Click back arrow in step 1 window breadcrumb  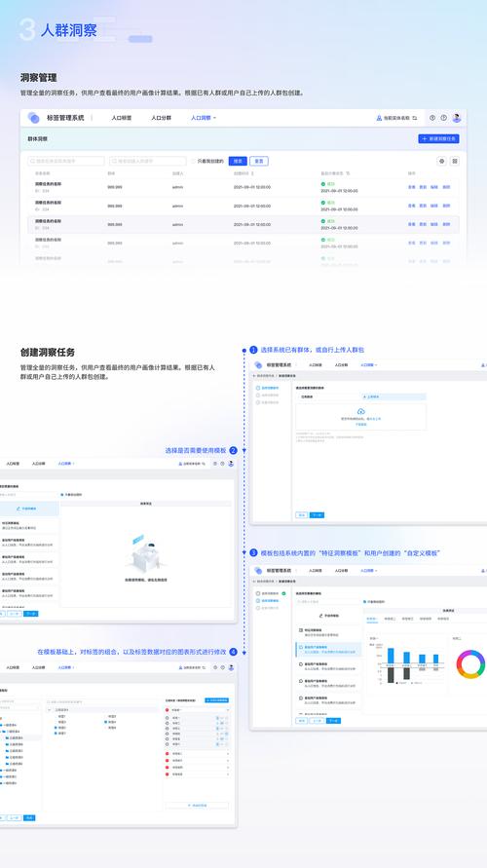tap(254, 376)
